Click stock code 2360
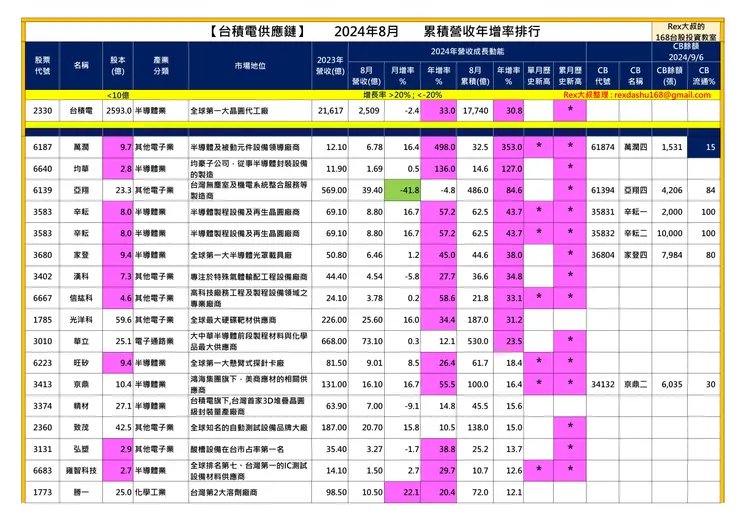 tap(42, 428)
